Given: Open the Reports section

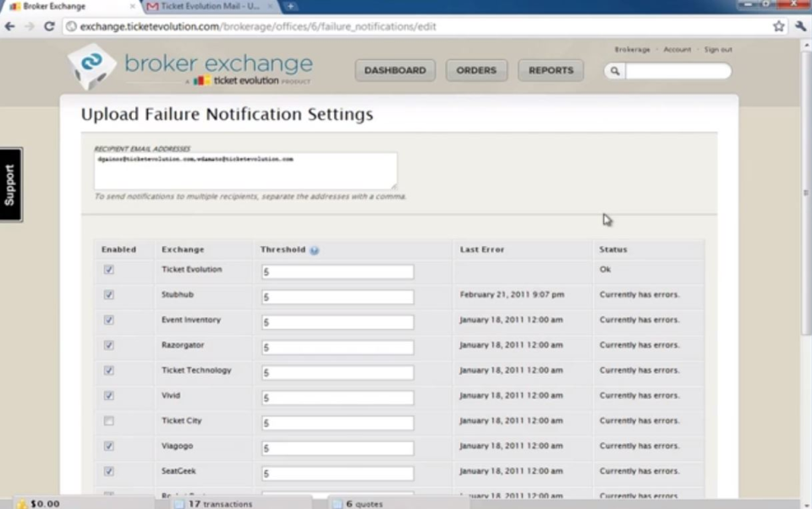Looking at the screenshot, I should click(x=551, y=70).
